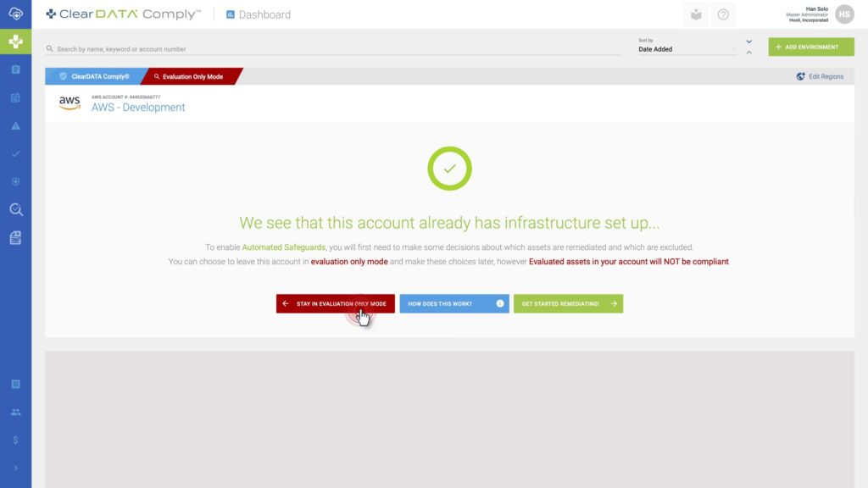Click the Han Solo user name
The height and width of the screenshot is (488, 868).
click(x=816, y=8)
